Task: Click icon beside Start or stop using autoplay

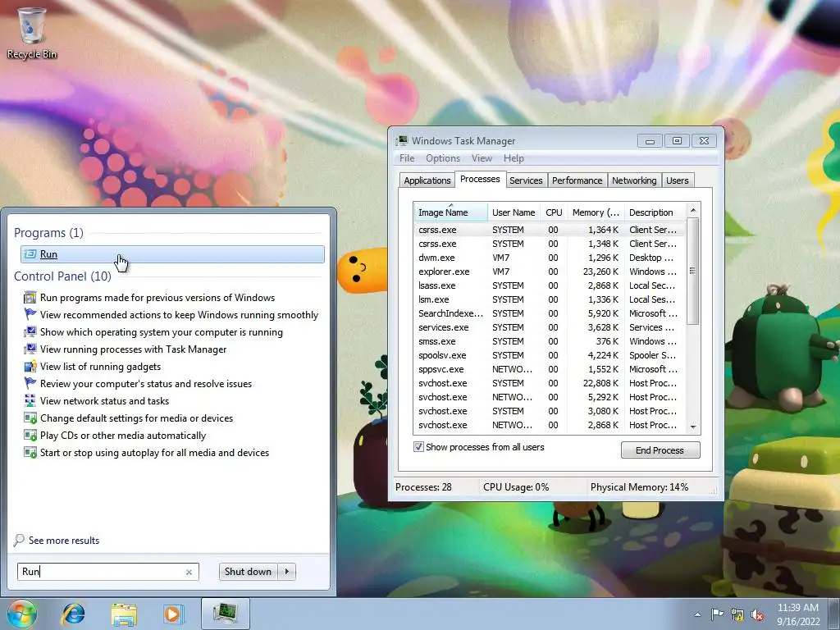Action: [30, 452]
